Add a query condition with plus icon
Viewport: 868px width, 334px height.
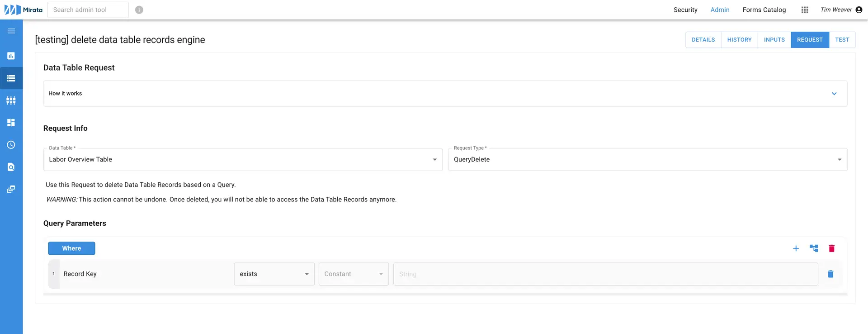coord(796,248)
